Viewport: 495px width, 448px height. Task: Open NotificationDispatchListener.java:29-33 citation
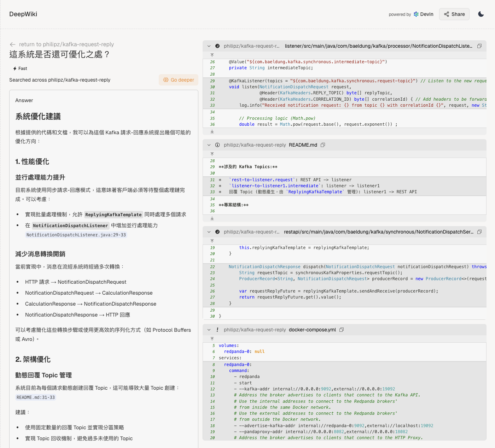pos(76,235)
